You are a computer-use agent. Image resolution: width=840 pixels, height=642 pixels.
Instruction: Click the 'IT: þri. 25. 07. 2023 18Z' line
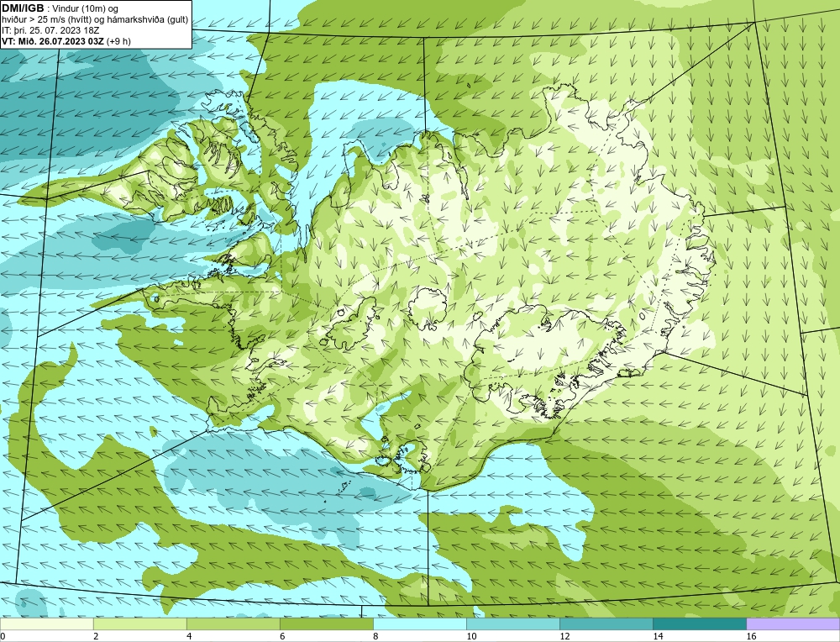tap(50, 30)
